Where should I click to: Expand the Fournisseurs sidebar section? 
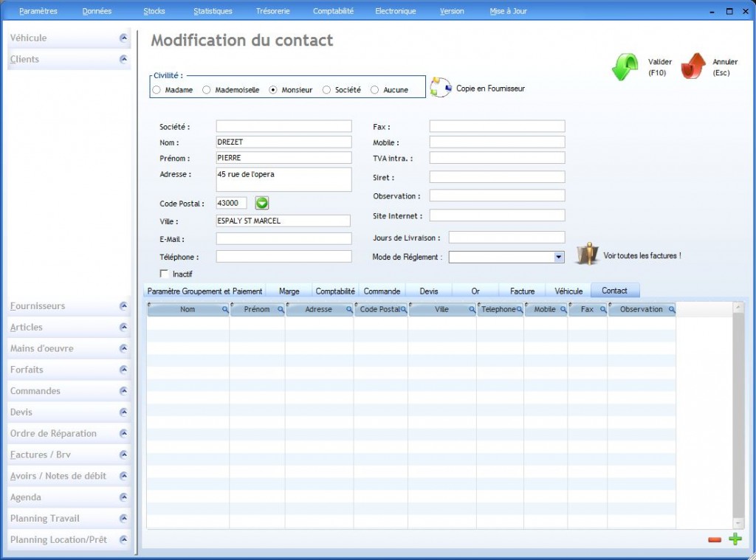click(x=123, y=305)
